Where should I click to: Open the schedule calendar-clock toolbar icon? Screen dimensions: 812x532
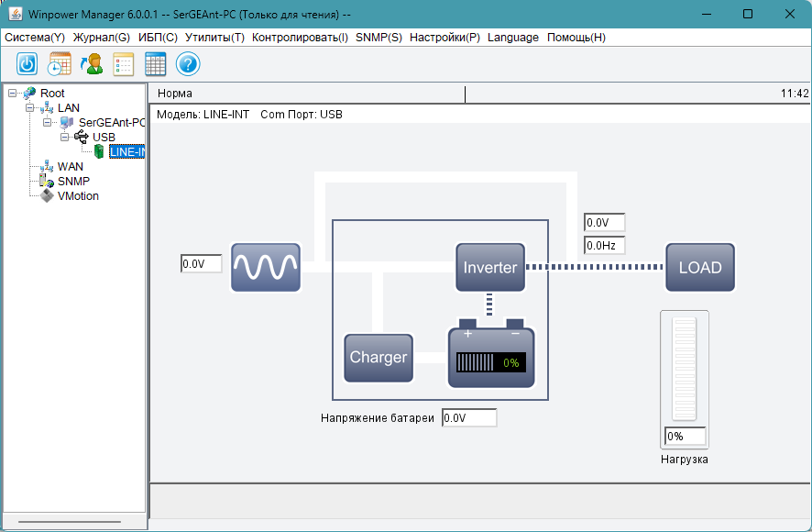[x=60, y=64]
